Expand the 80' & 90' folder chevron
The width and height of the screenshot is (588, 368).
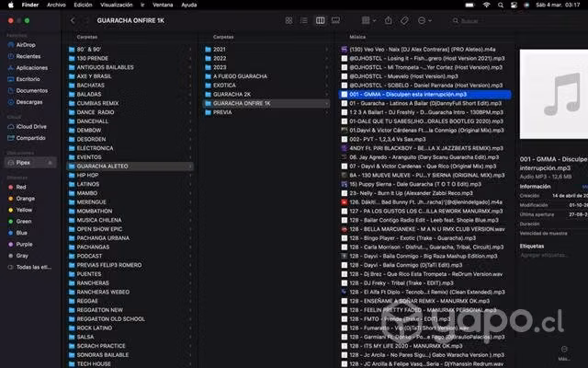pos(190,49)
